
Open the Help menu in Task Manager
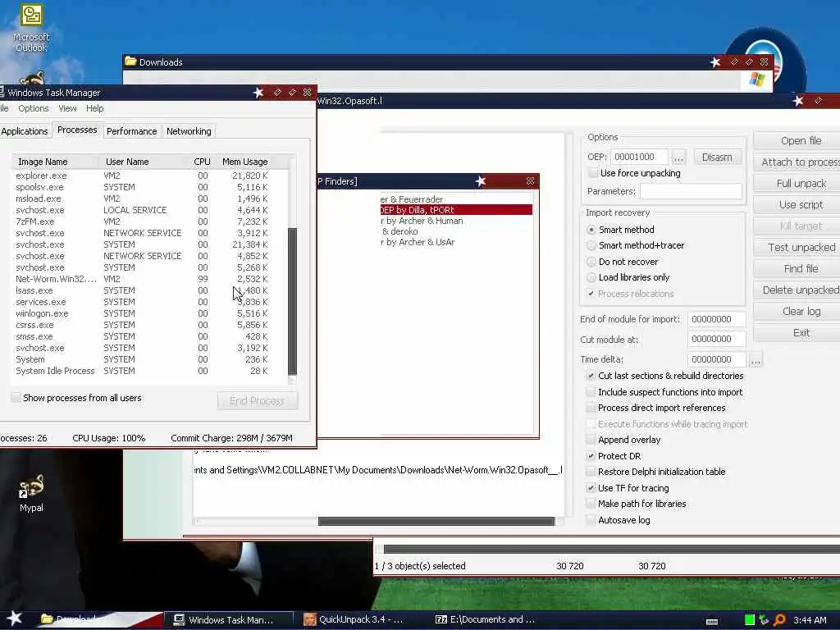(95, 108)
